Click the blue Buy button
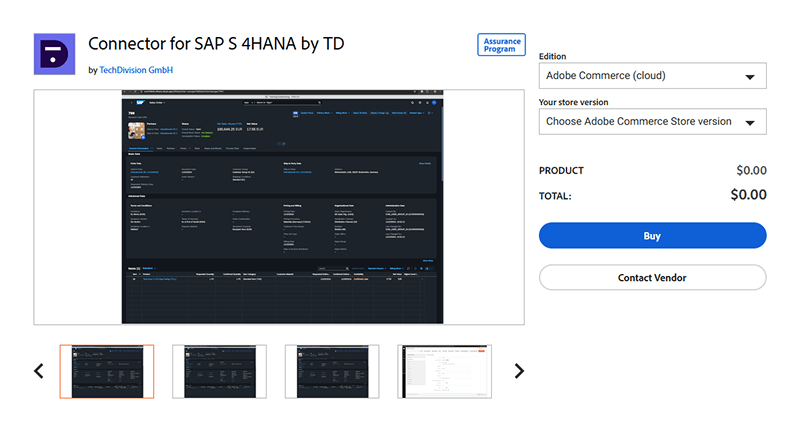The image size is (800, 445). [653, 236]
